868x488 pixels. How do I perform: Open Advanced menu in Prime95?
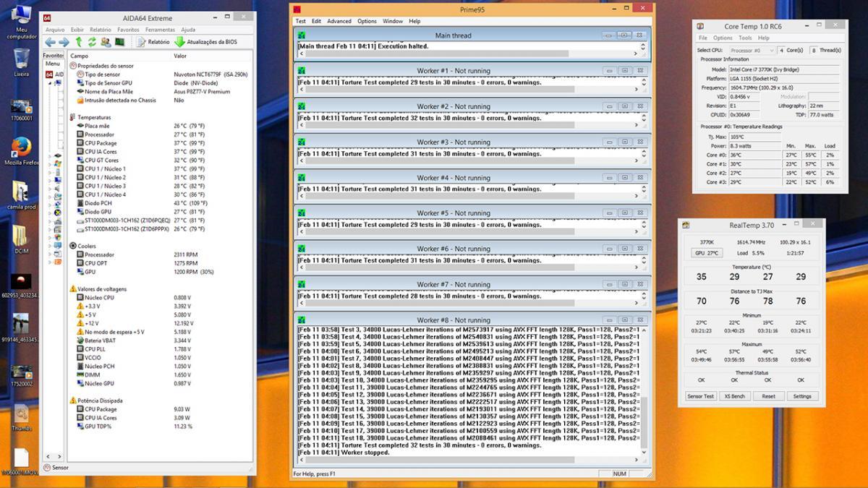coord(339,21)
